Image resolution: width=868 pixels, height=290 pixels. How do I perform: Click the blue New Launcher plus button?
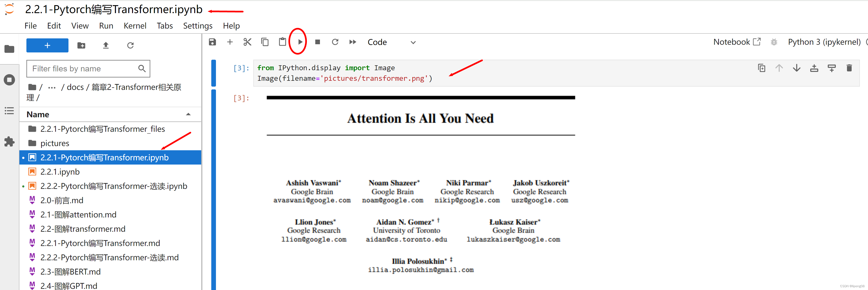point(47,45)
